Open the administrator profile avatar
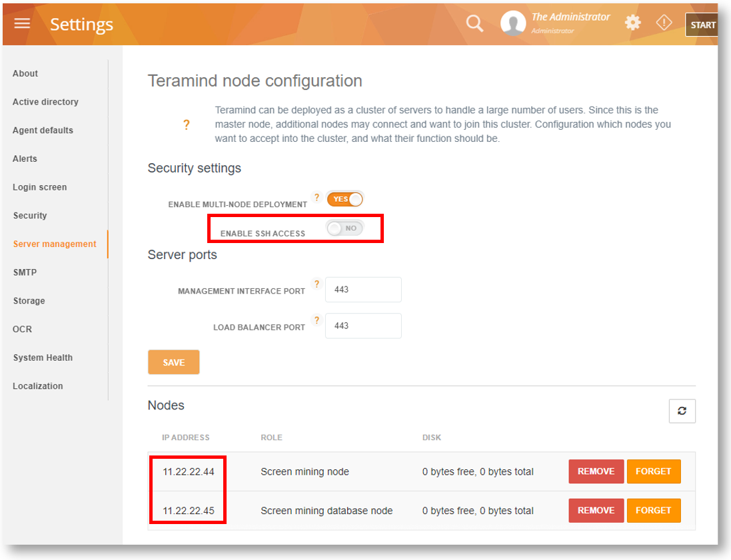Image resolution: width=731 pixels, height=560 pixels. pos(513,23)
